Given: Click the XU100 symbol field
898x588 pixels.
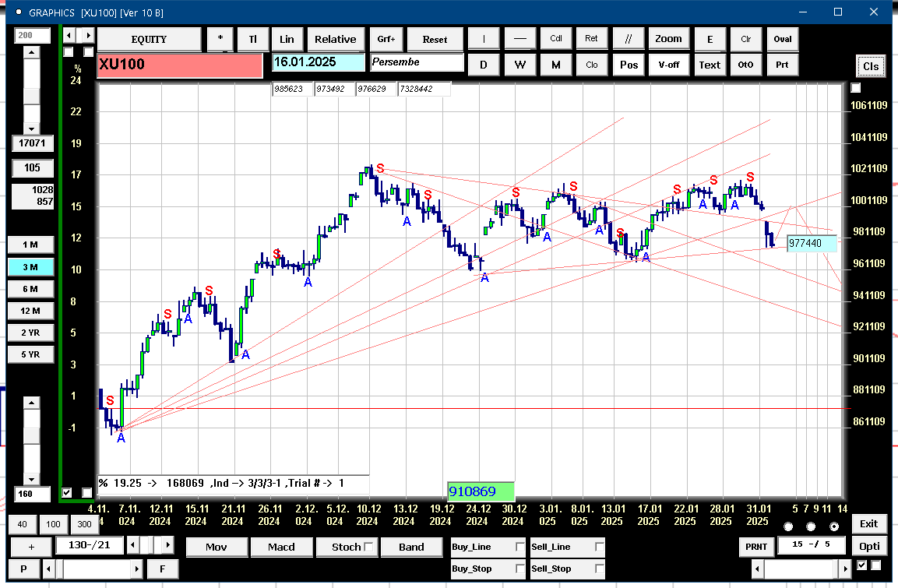Looking at the screenshot, I should (180, 64).
